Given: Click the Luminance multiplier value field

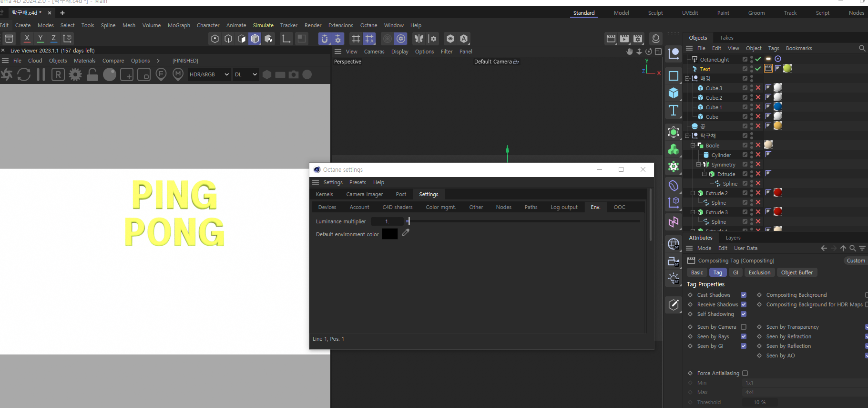Looking at the screenshot, I should click(x=387, y=221).
